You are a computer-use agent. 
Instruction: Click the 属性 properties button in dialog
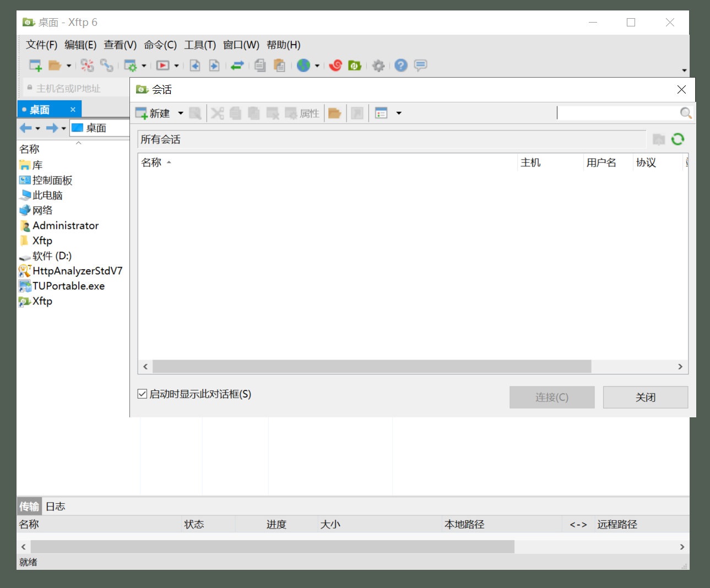302,113
